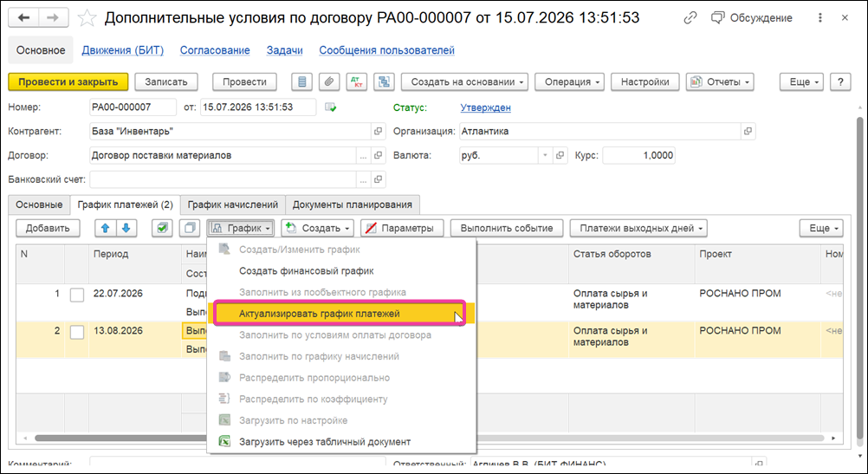Add document to favorites with star icon
This screenshot has width=868, height=474.
click(x=87, y=18)
